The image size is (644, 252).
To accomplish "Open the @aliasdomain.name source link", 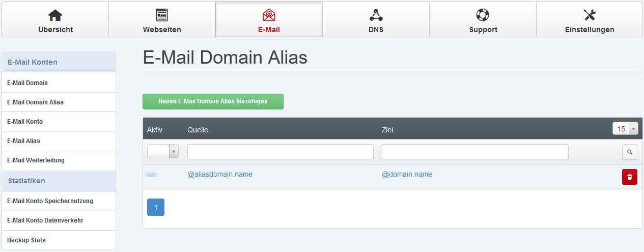I will (220, 174).
